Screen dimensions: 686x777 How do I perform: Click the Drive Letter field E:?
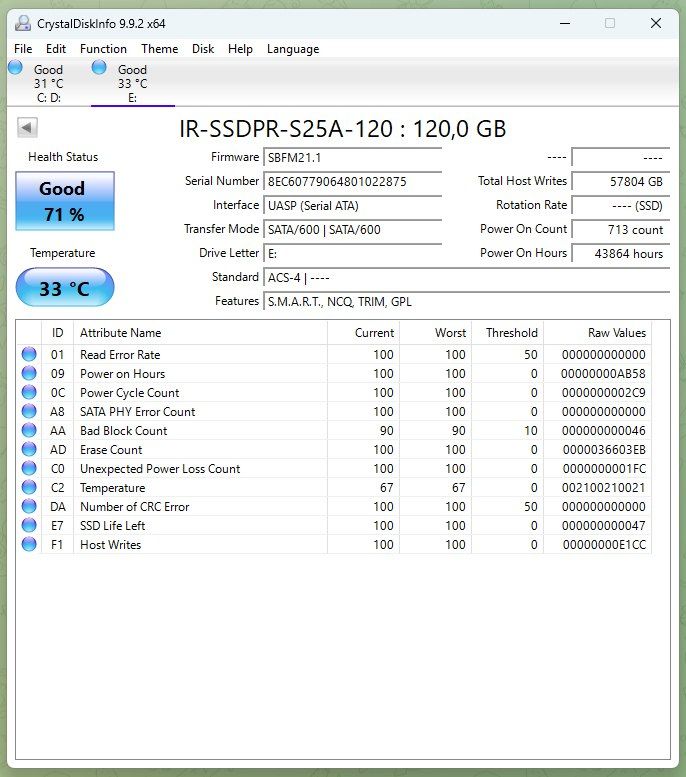pyautogui.click(x=352, y=253)
